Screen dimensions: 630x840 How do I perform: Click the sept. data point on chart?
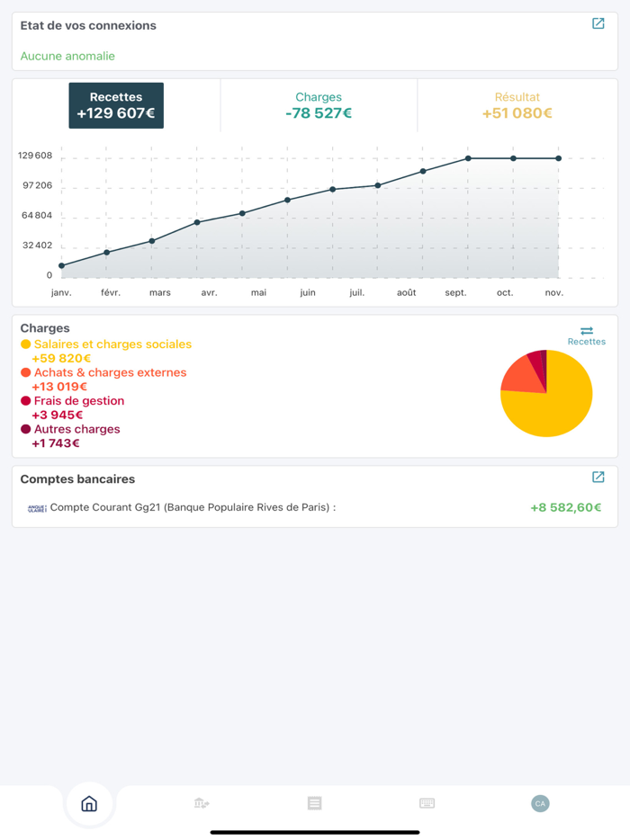tap(468, 158)
